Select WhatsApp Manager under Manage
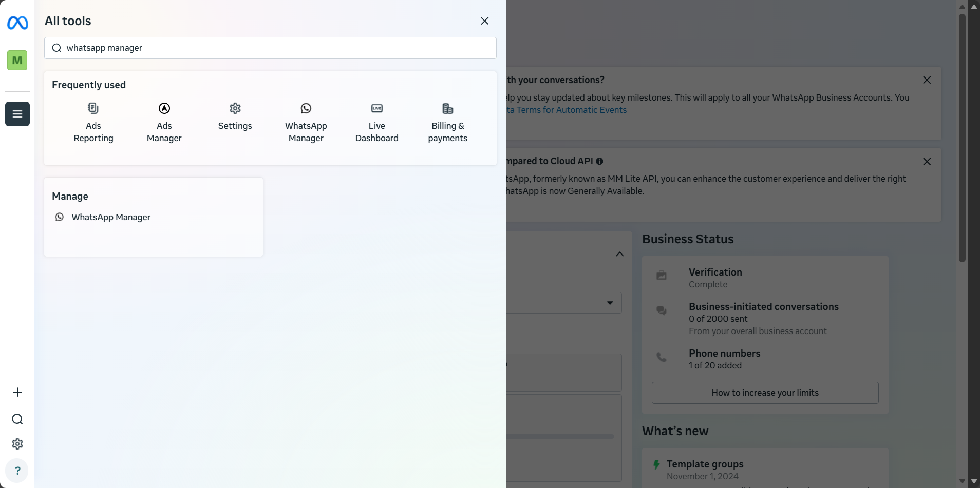This screenshot has width=980, height=488. coord(111,218)
